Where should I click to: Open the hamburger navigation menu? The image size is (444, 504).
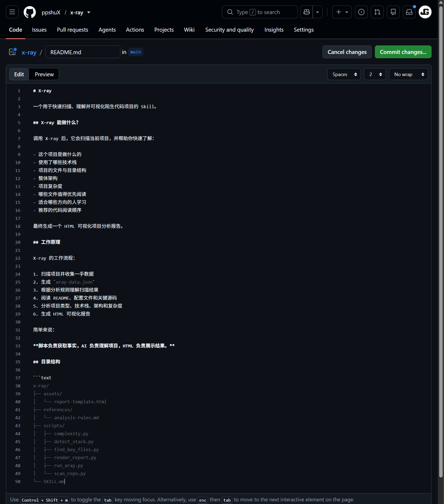coord(12,12)
